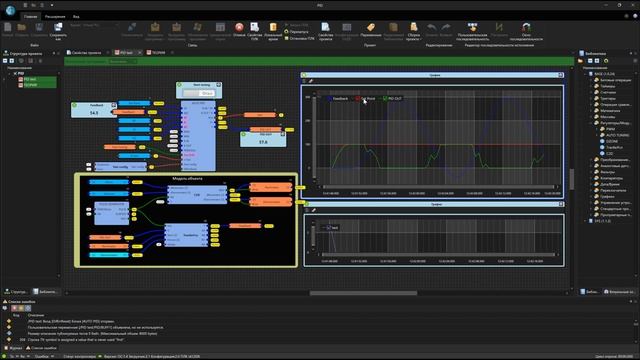Click the library folder icon in right panel
640x360 pixels.
point(580,61)
